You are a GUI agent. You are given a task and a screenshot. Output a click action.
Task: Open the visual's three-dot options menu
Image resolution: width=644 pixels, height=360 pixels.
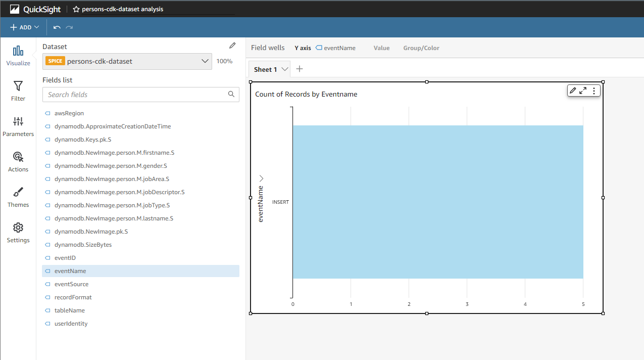(x=594, y=91)
